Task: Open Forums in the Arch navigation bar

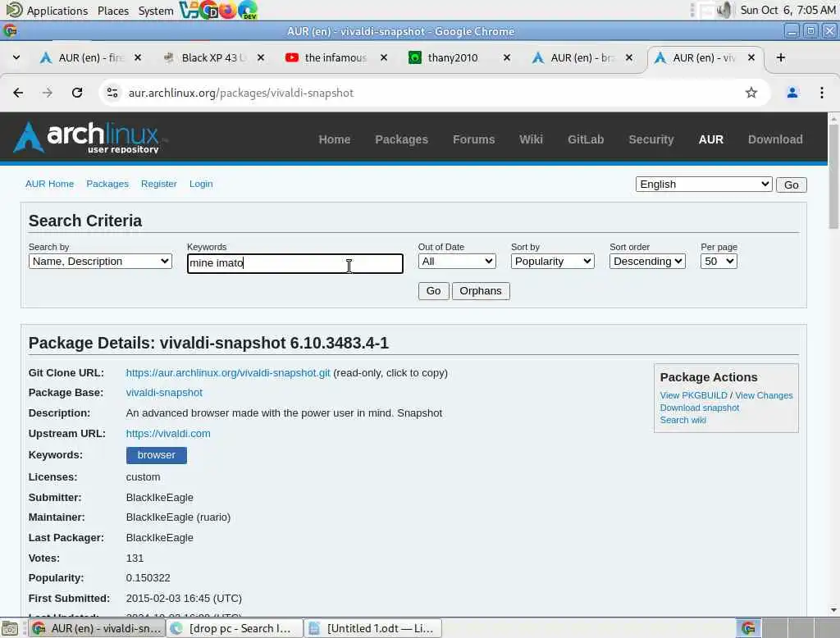Action: [x=473, y=139]
